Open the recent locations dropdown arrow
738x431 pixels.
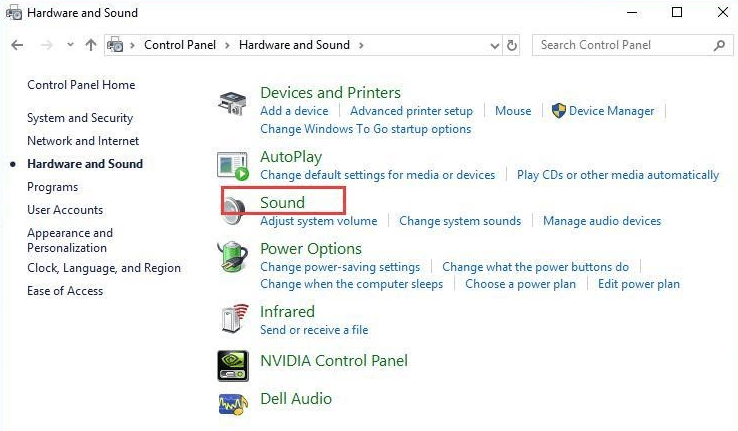point(70,45)
